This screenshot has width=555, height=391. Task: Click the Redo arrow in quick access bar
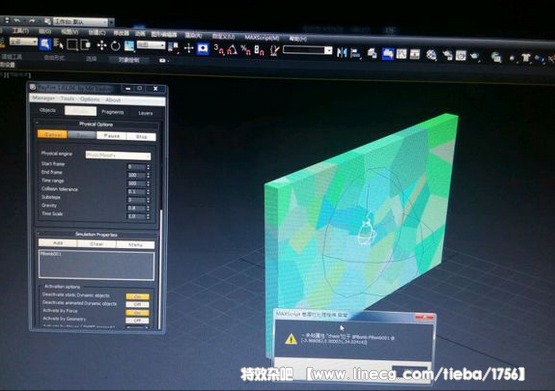tap(32, 21)
